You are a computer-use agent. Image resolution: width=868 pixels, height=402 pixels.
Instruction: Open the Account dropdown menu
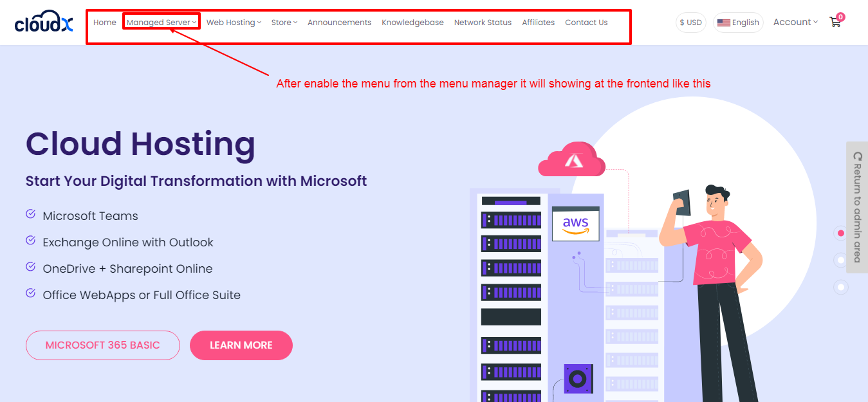pyautogui.click(x=795, y=22)
